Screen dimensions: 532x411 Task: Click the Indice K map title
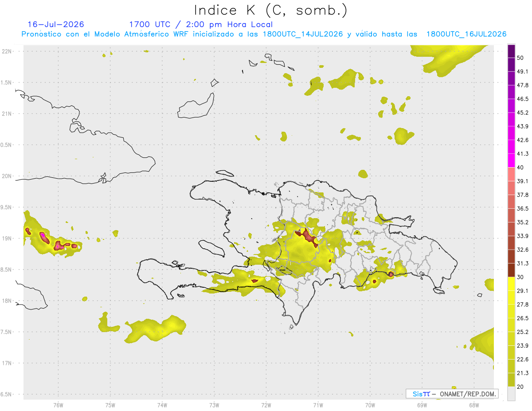coord(270,10)
